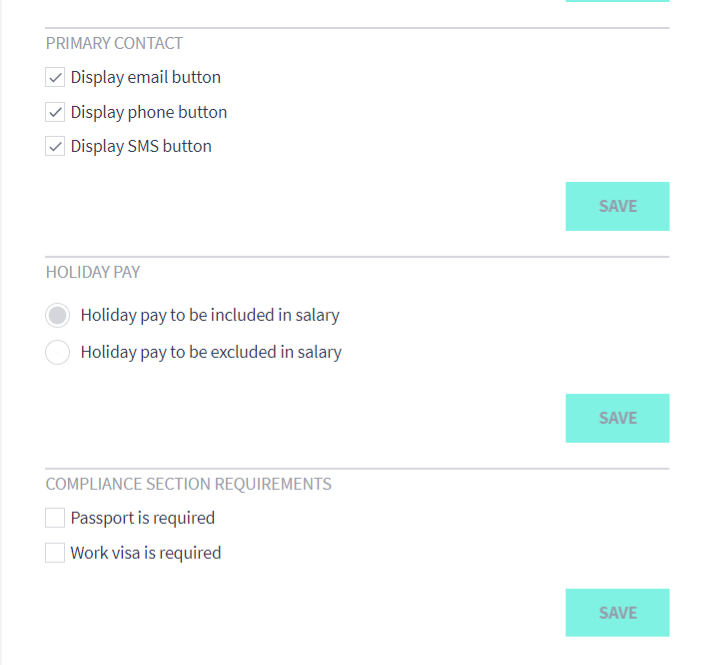Viewport: 717px width, 665px height.
Task: Click 'Holiday pay to be excluded' label text
Action: pos(211,352)
